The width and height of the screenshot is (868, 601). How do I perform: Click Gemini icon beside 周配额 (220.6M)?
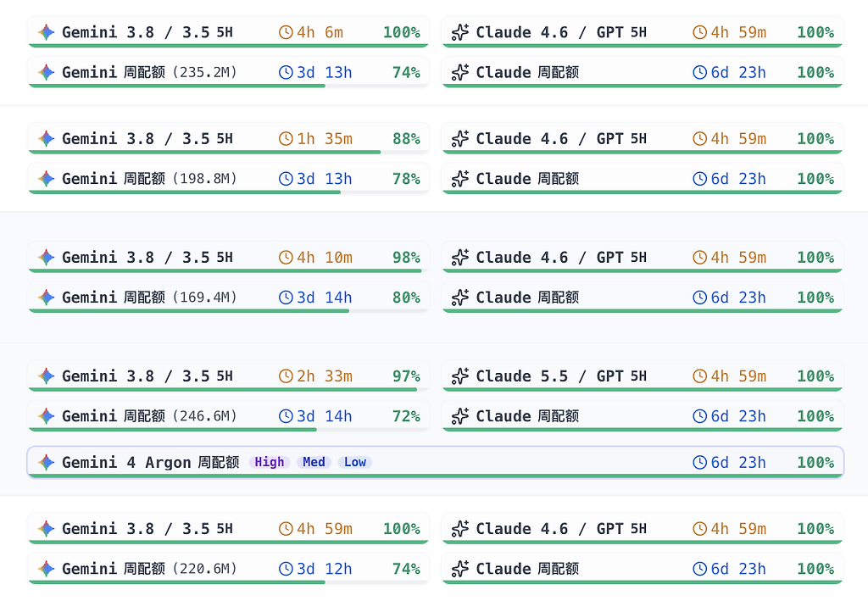[x=47, y=568]
